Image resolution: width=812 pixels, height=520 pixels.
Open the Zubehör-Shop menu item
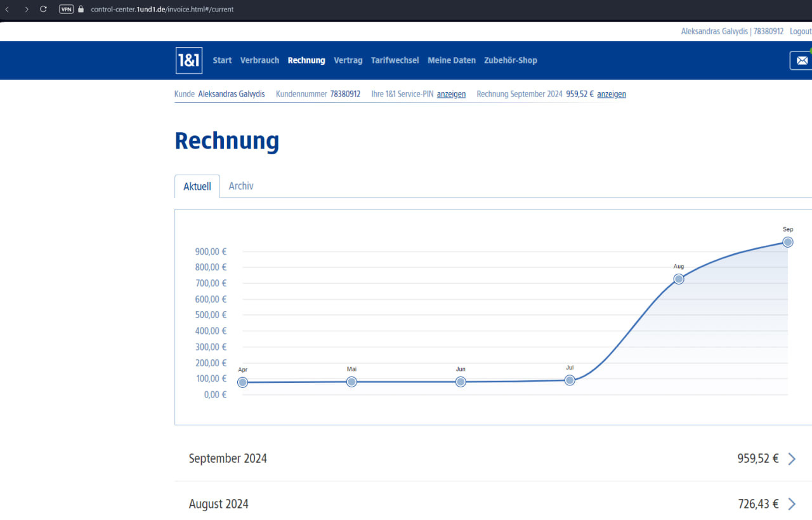point(511,60)
